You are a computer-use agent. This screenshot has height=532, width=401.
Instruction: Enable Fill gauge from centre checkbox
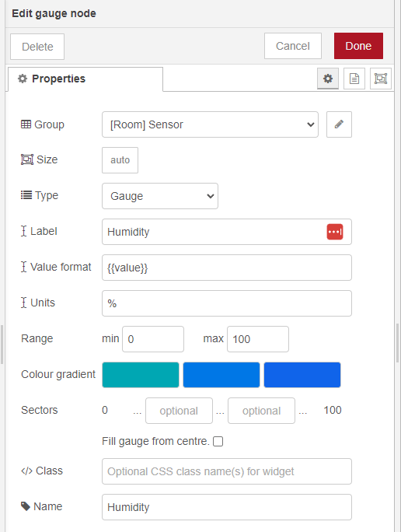[x=218, y=442]
